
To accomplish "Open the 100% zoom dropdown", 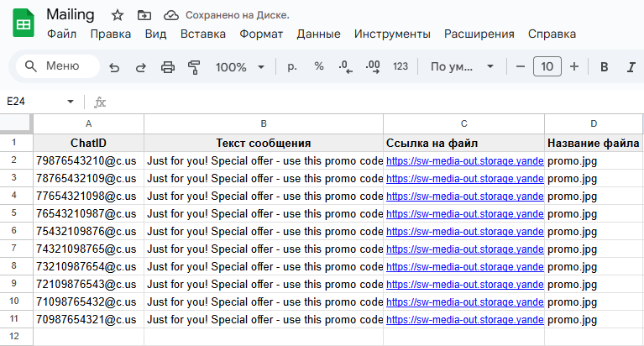I will coord(239,66).
